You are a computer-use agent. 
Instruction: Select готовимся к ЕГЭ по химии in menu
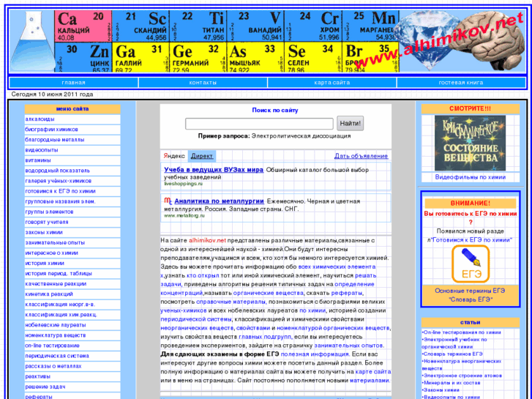[x=61, y=191]
